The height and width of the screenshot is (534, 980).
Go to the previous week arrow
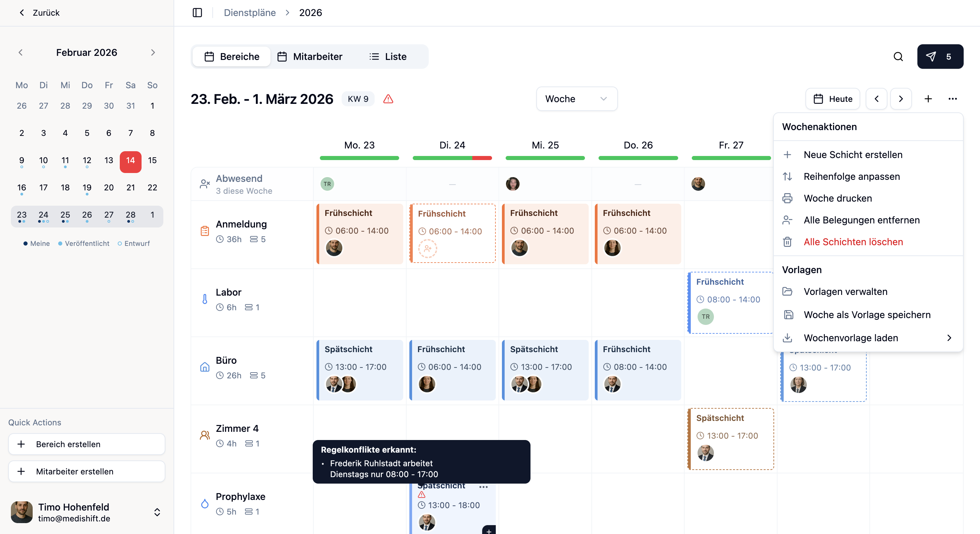point(877,99)
